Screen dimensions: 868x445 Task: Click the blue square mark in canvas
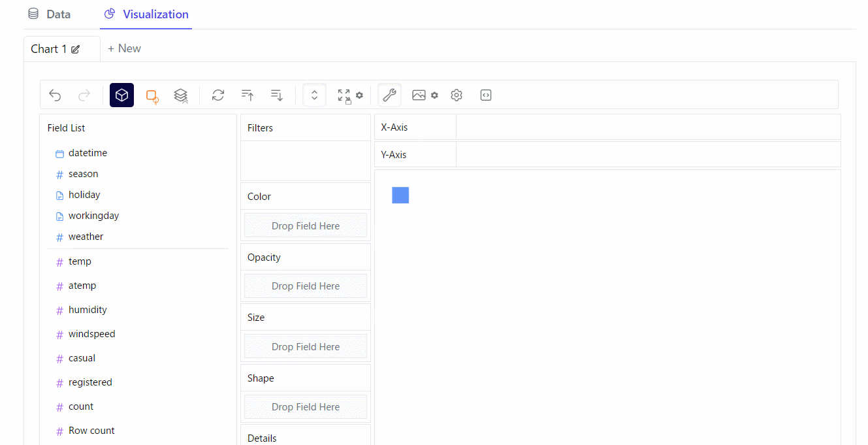pos(400,195)
